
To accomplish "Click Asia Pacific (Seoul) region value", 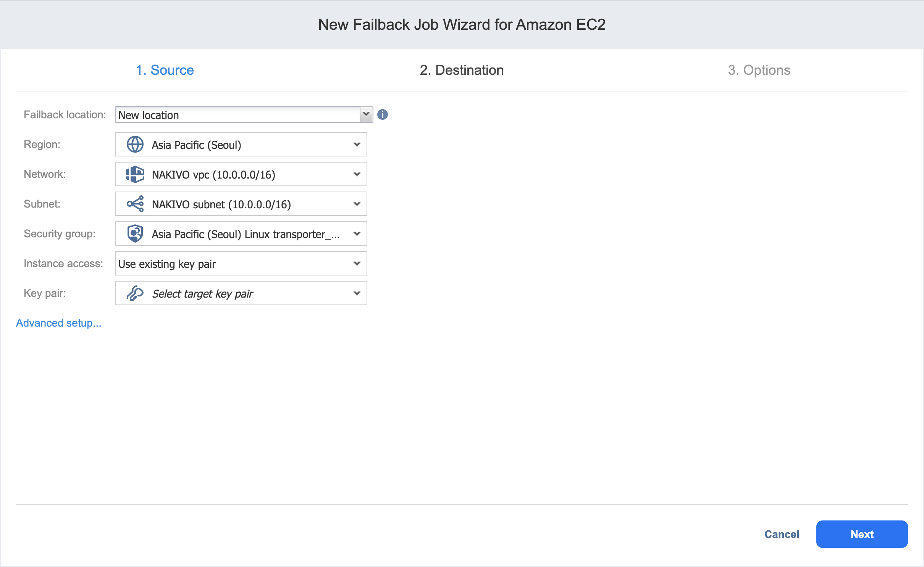I will [196, 145].
